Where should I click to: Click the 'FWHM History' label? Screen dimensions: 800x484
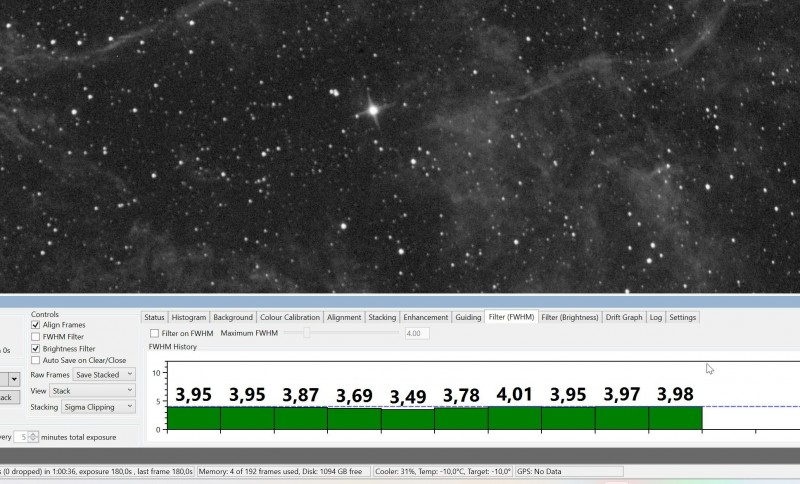pyautogui.click(x=172, y=347)
